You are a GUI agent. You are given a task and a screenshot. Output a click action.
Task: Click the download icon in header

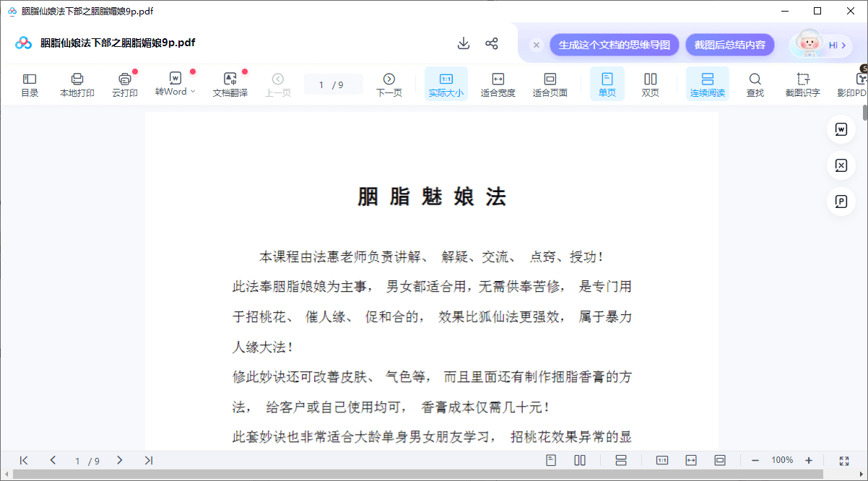(x=464, y=43)
